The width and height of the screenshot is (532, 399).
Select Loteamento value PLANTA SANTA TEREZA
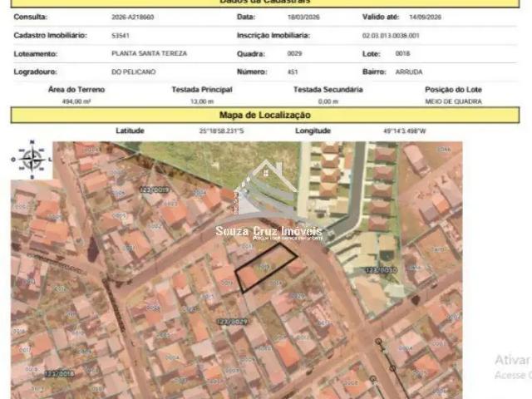click(x=150, y=53)
